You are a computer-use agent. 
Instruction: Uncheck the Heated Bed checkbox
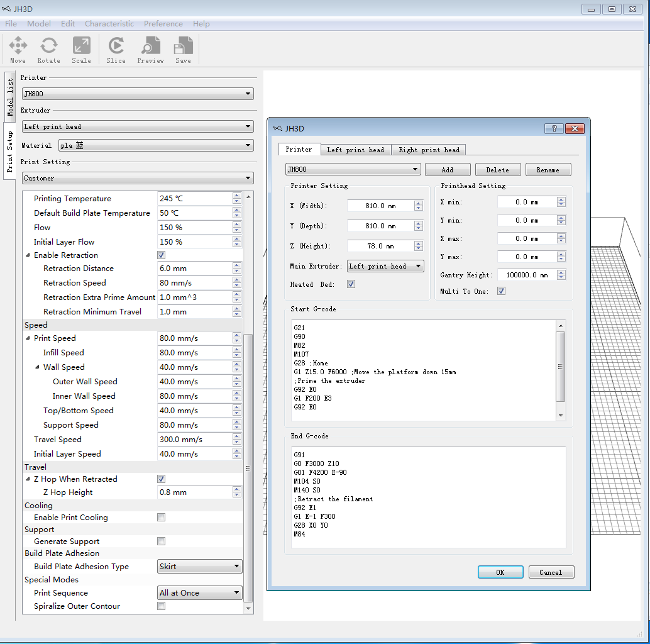tap(351, 284)
